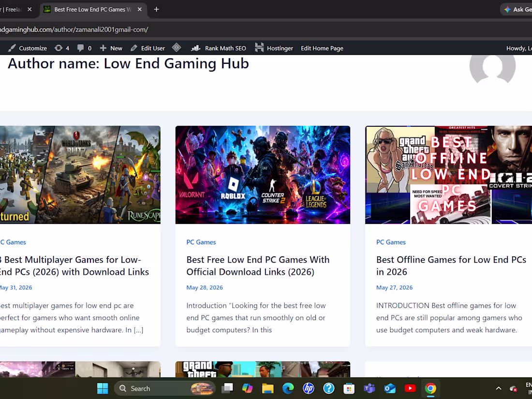The width and height of the screenshot is (532, 399).
Task: Open the New menu label
Action: pos(116,48)
